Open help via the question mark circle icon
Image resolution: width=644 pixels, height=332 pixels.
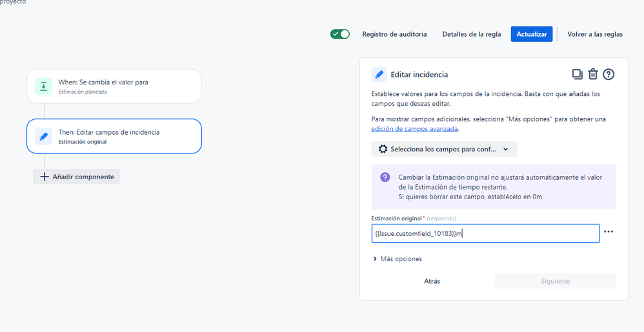(609, 74)
